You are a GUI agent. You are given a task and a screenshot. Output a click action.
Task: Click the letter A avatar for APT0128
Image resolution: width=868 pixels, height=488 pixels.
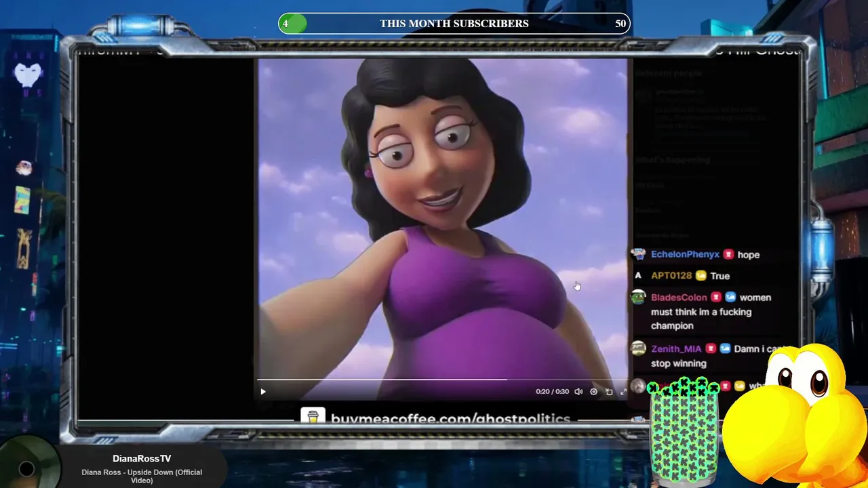pos(638,276)
